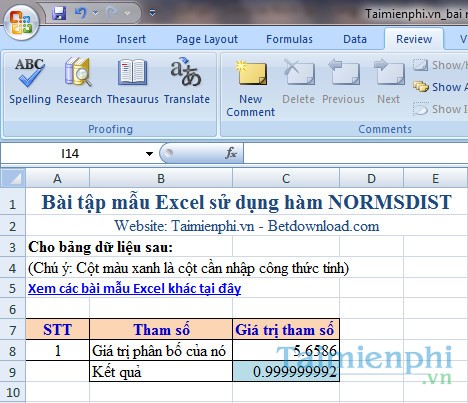Select the 'Tham số' header cell
Screen dimensions: 468x403
click(x=161, y=330)
